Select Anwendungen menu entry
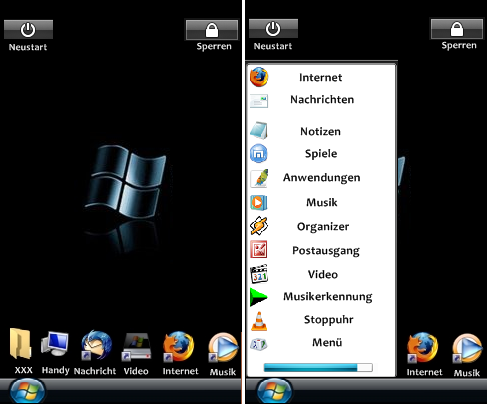This screenshot has height=404, width=487. 321,178
